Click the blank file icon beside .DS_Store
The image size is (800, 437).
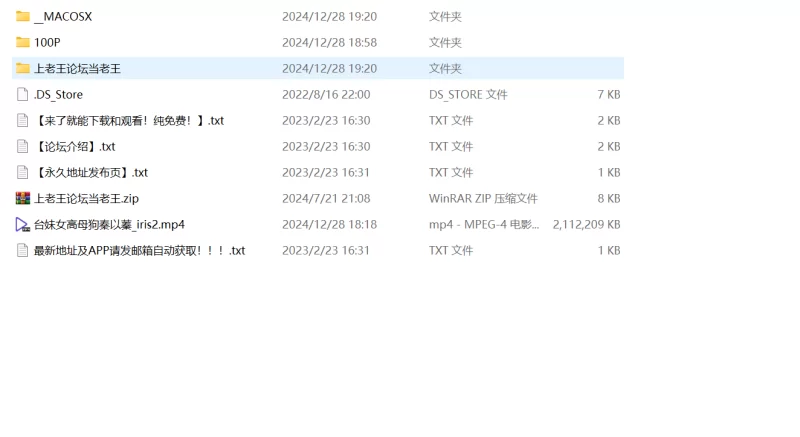(x=22, y=94)
